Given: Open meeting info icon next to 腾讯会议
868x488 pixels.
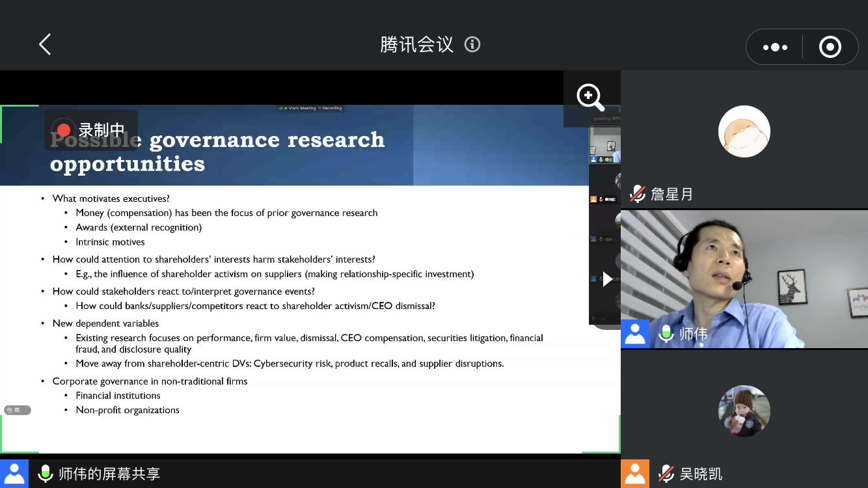Looking at the screenshot, I should click(472, 45).
